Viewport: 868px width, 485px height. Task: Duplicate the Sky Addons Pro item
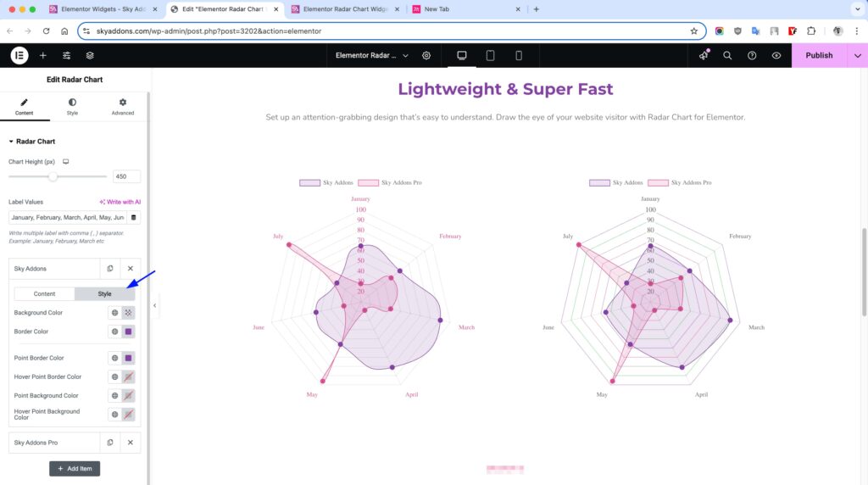(x=110, y=443)
